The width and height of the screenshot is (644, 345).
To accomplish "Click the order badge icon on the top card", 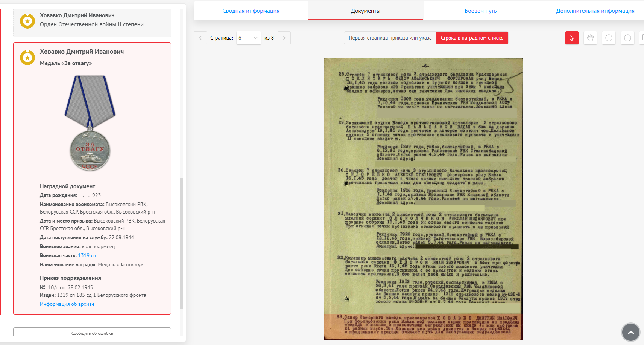I will [27, 21].
